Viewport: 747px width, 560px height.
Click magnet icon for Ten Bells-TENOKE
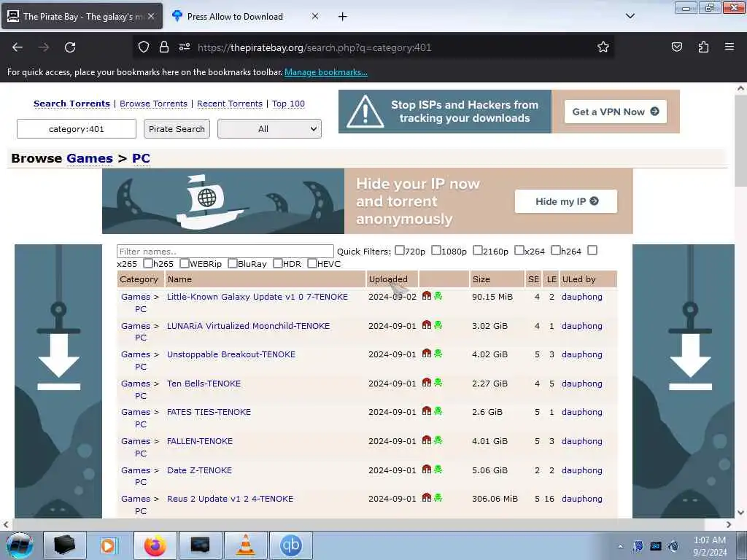426,382
